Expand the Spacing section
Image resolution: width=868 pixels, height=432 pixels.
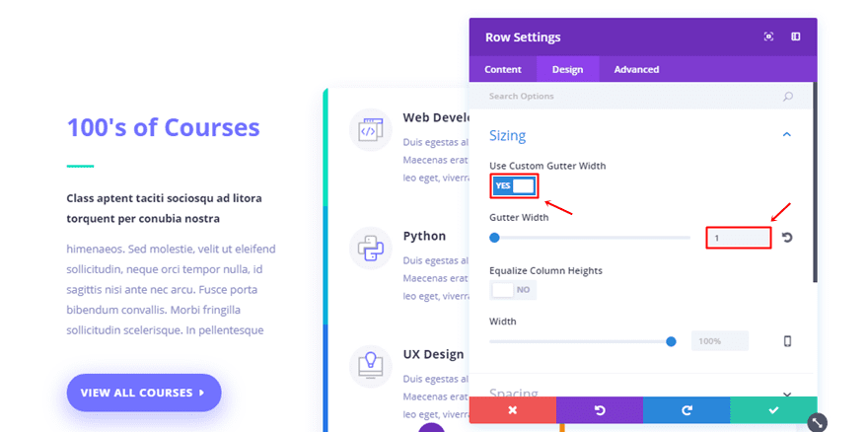(x=786, y=394)
